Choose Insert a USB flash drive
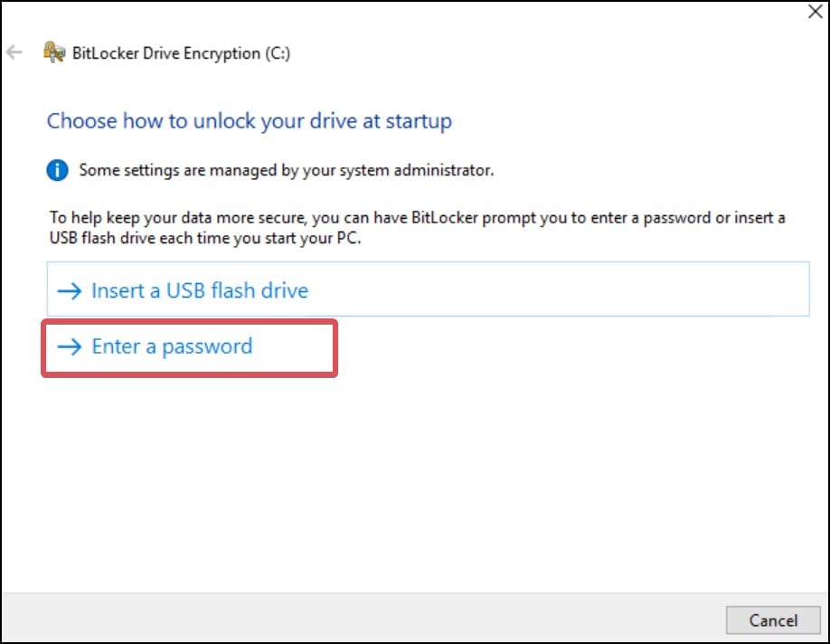Screen dimensions: 830x644 (428, 289)
